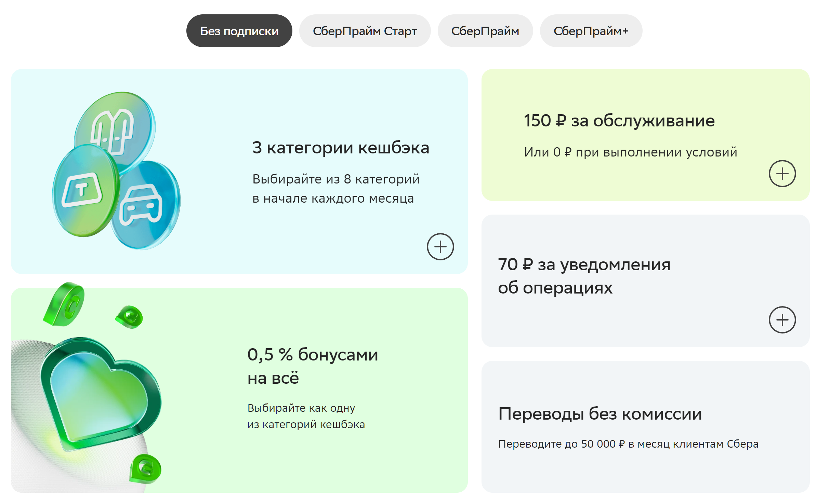Expand the 3 категории кешбэка card

point(440,247)
